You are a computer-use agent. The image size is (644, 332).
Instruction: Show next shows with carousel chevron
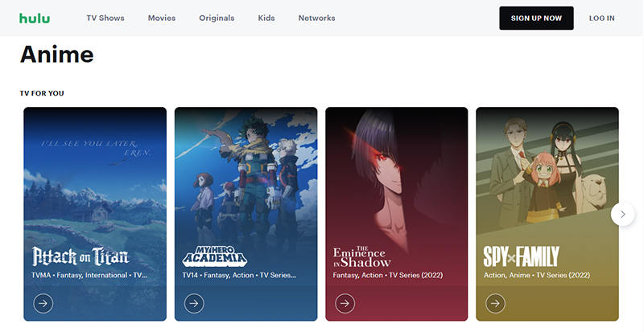[x=622, y=214]
